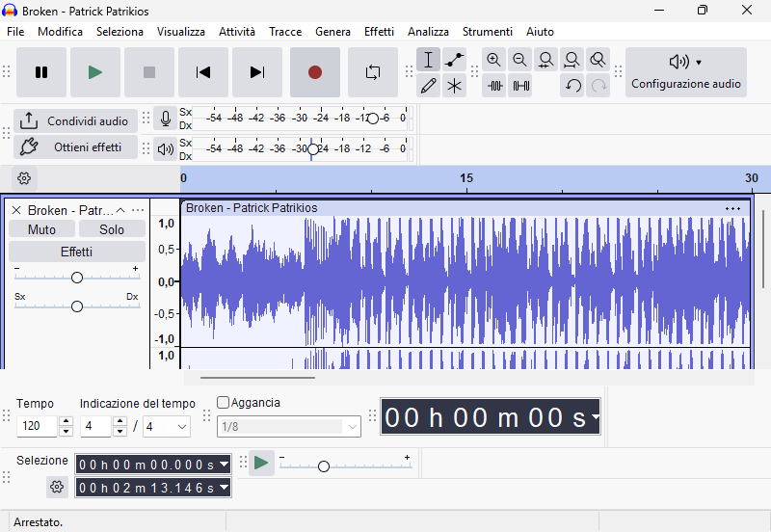Click the microphone record meter icon
771x532 pixels.
[165, 119]
